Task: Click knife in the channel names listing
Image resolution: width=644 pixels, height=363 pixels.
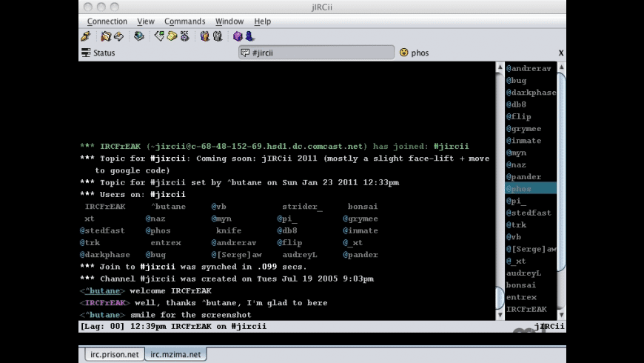Action: coord(229,230)
